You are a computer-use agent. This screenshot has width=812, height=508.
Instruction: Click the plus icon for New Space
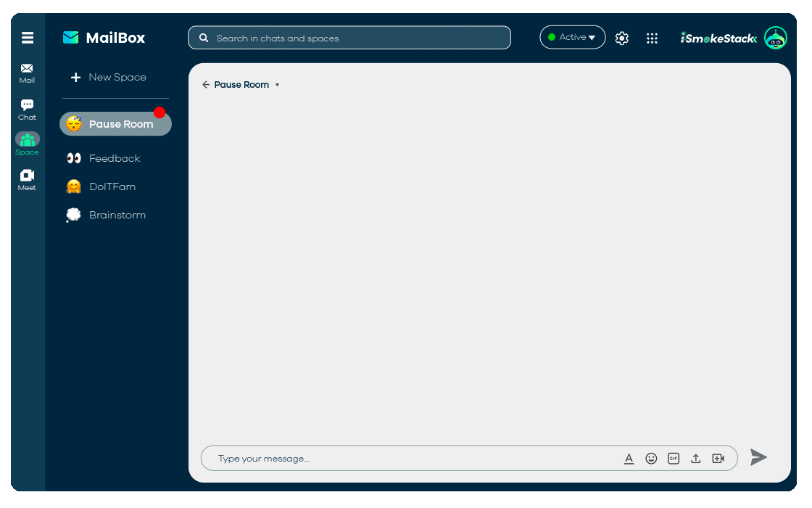tap(75, 77)
